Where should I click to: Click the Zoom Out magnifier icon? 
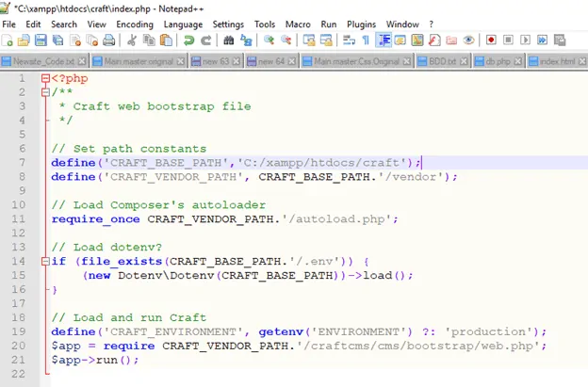(286, 40)
